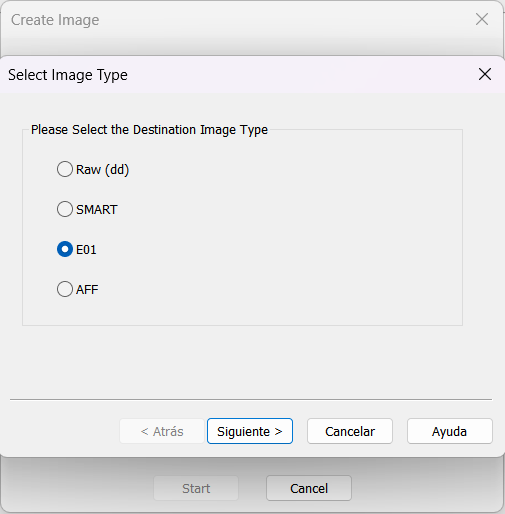Click the Siguiente > button

(x=250, y=431)
